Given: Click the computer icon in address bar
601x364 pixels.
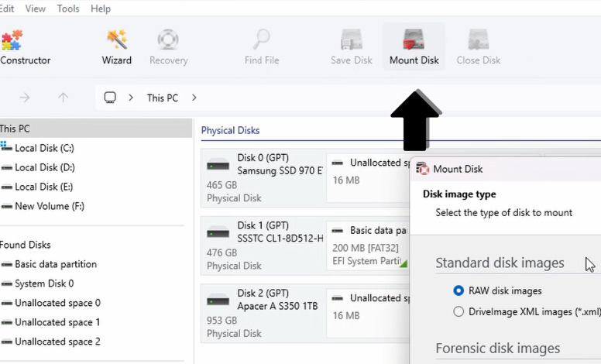Looking at the screenshot, I should (x=110, y=98).
